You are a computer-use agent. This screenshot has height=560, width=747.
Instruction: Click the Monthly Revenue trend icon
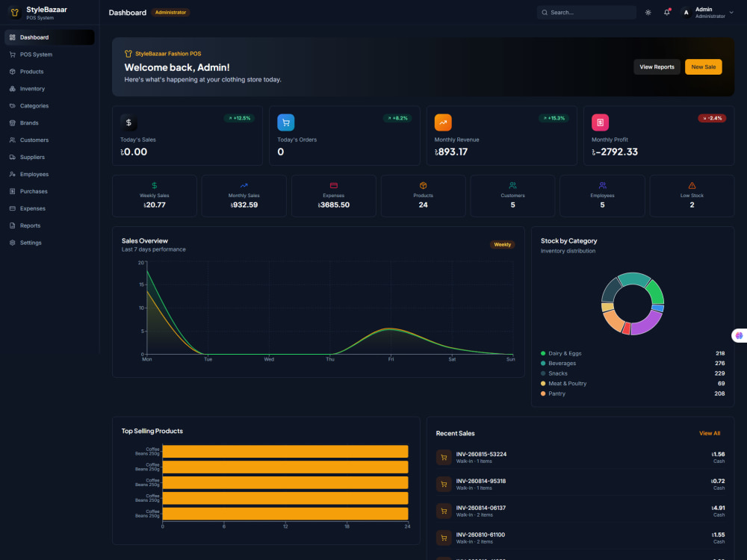click(x=443, y=122)
